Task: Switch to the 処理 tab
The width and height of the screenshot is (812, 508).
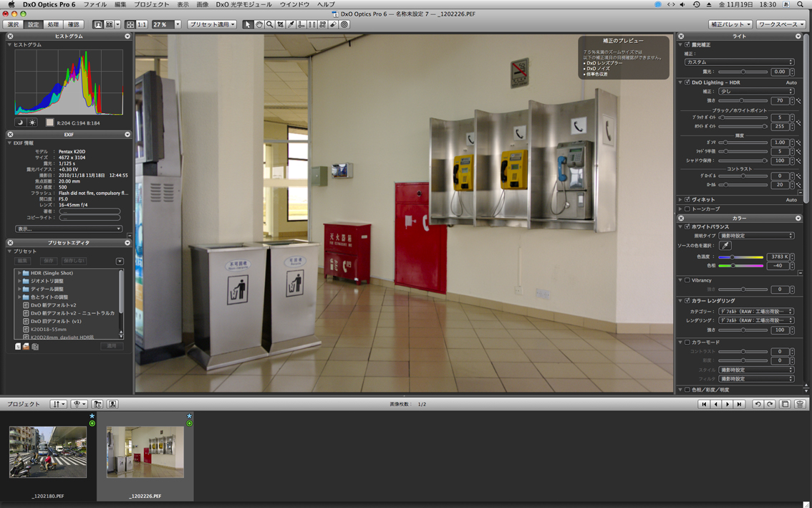Action: coord(53,24)
